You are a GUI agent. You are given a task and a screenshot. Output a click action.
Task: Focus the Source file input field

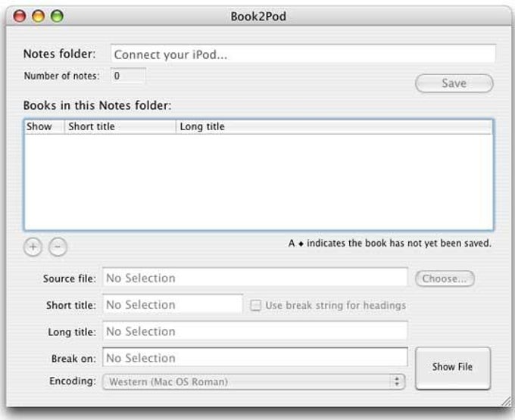tap(254, 278)
